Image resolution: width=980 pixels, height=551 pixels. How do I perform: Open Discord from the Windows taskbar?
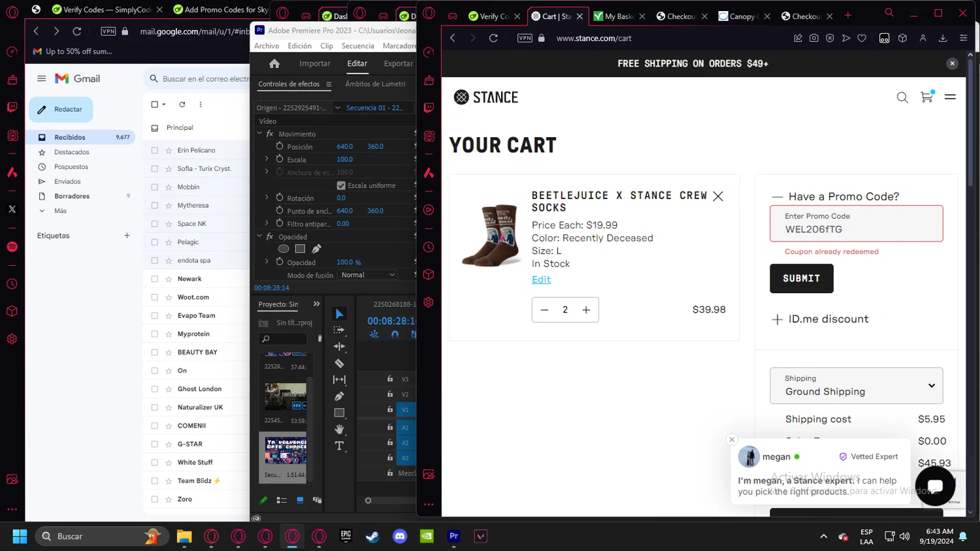click(400, 536)
